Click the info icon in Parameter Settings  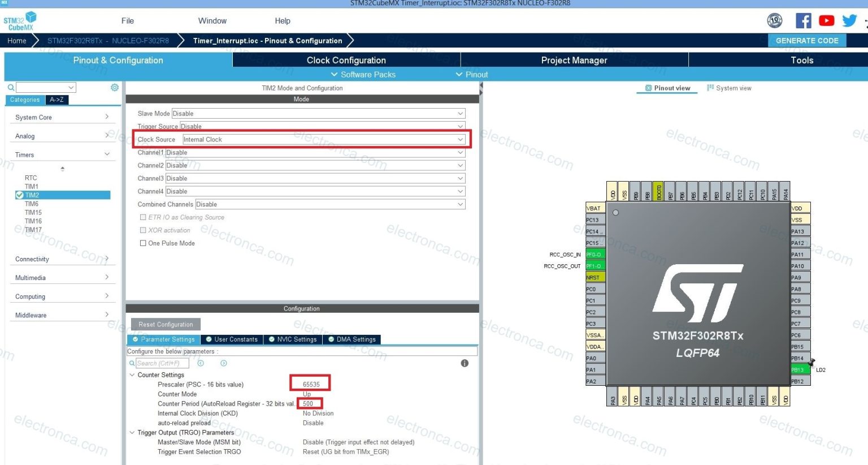465,363
